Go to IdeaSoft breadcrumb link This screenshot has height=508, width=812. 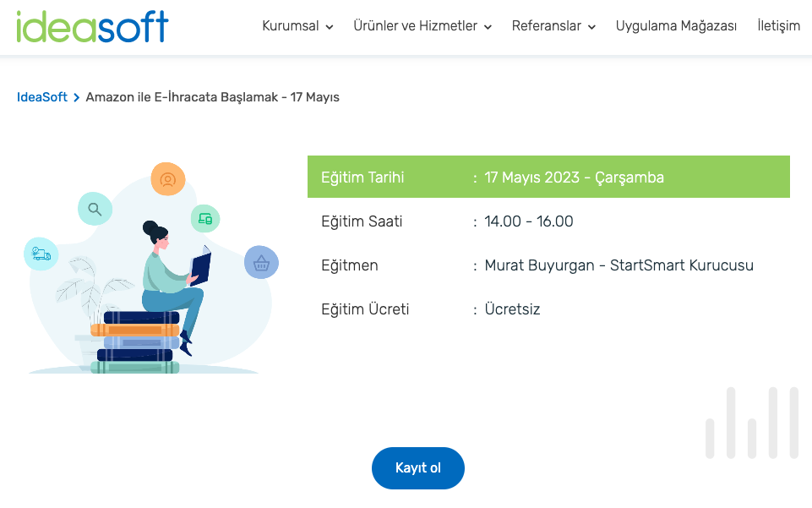point(42,97)
